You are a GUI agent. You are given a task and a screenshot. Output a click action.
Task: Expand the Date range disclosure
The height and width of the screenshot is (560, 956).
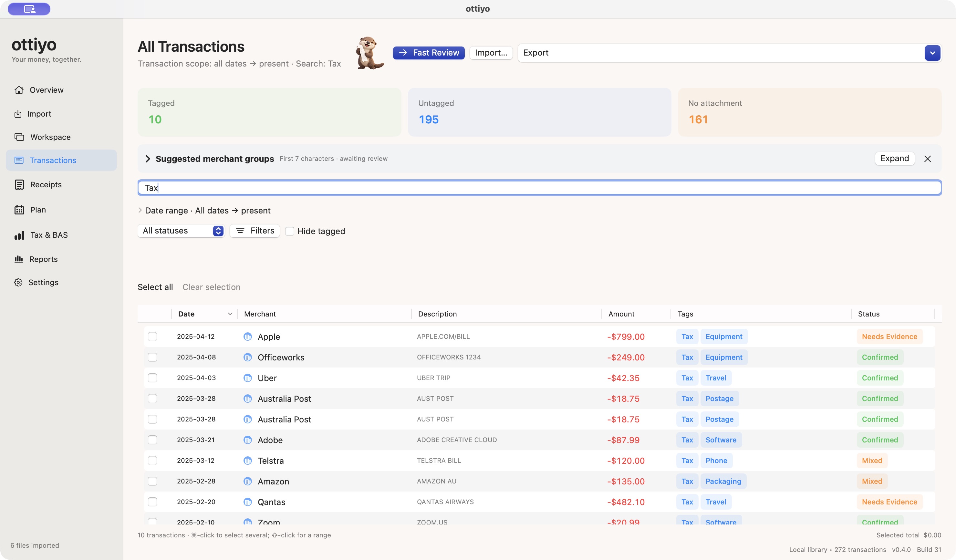(x=140, y=210)
